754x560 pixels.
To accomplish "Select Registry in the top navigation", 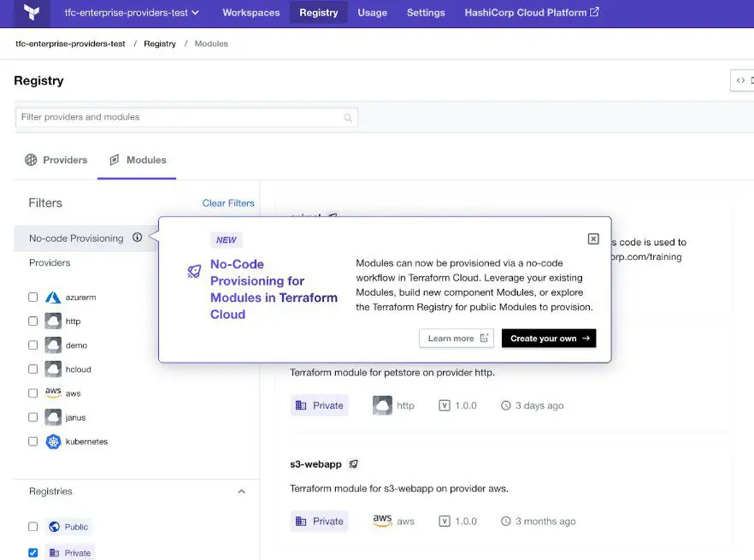I will point(318,13).
